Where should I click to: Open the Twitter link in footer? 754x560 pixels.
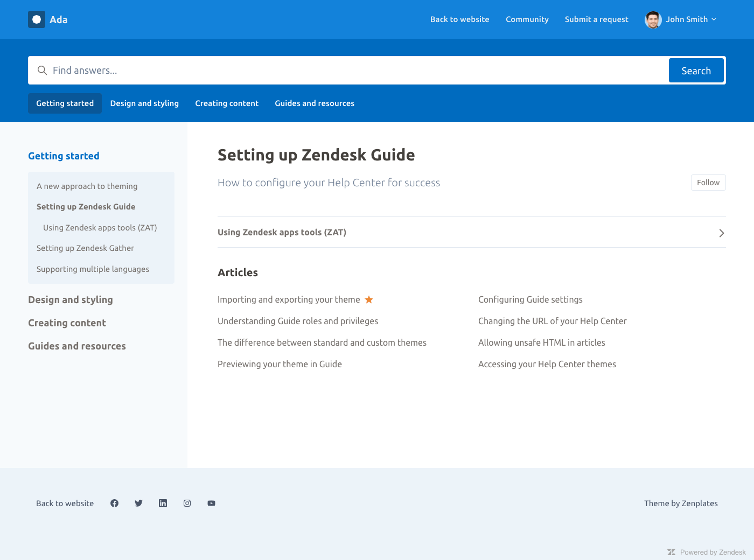(x=138, y=503)
